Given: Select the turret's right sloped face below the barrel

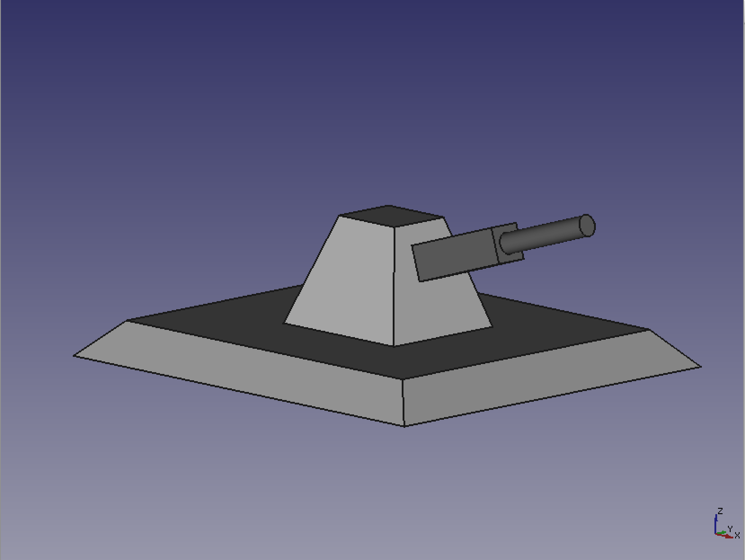Looking at the screenshot, I should 440,306.
